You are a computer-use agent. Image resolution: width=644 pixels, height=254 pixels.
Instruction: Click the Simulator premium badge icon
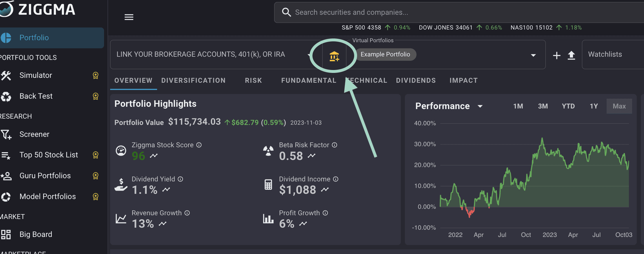[x=95, y=76]
